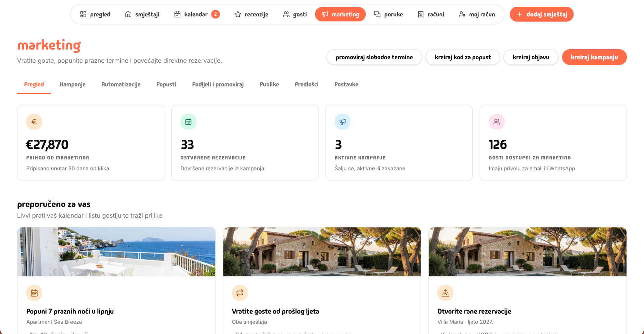Screen dimensions: 644x334
Task: Open villa photo on Vratite goste card
Action: pyautogui.click(x=322, y=252)
